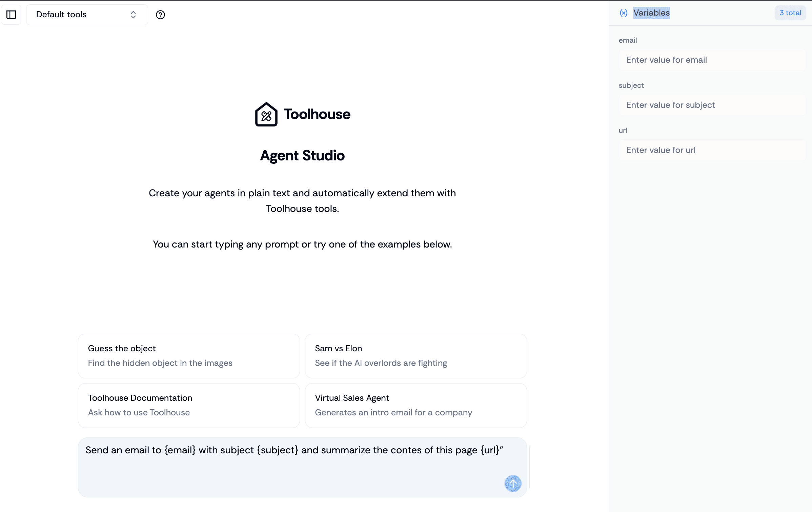Open the Default tools dropdown
The width and height of the screenshot is (812, 512).
click(x=87, y=15)
